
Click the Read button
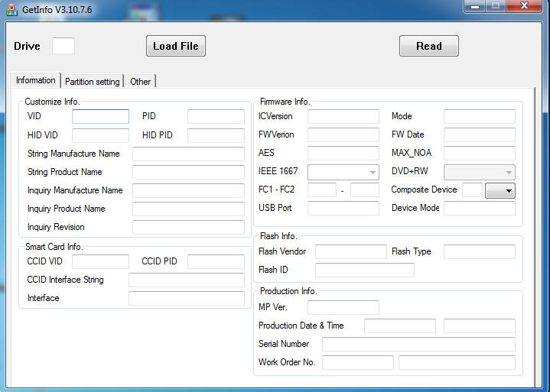(428, 46)
